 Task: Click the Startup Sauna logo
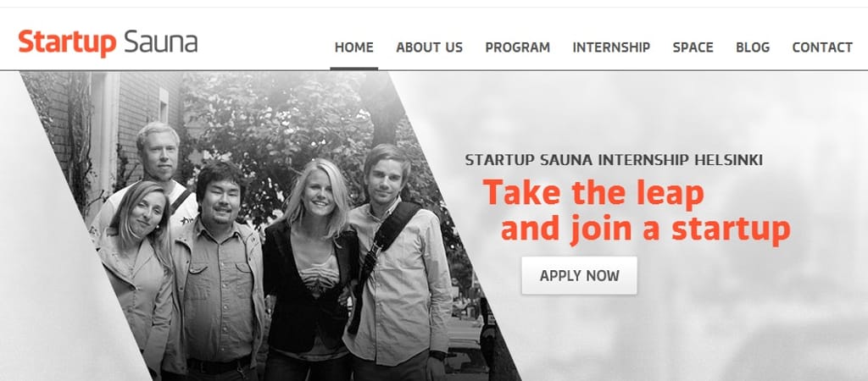(108, 43)
